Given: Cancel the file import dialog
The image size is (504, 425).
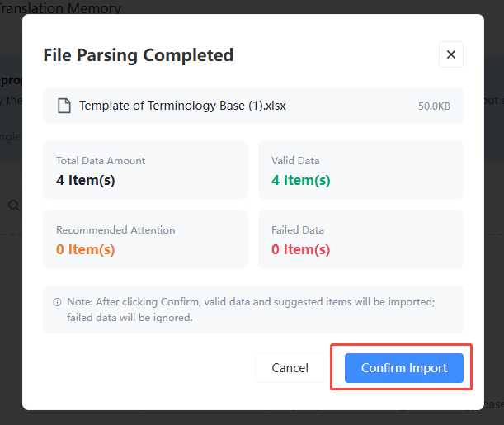Looking at the screenshot, I should tap(290, 368).
